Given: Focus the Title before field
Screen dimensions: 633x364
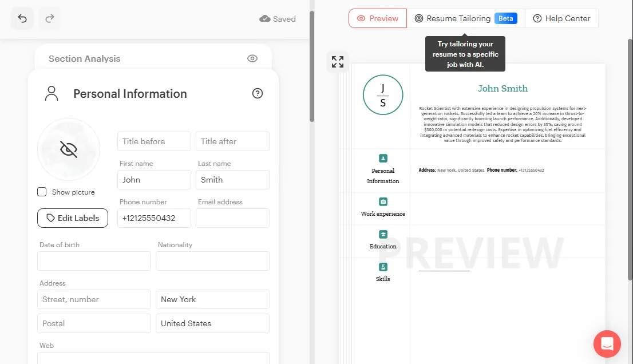Looking at the screenshot, I should [x=154, y=141].
